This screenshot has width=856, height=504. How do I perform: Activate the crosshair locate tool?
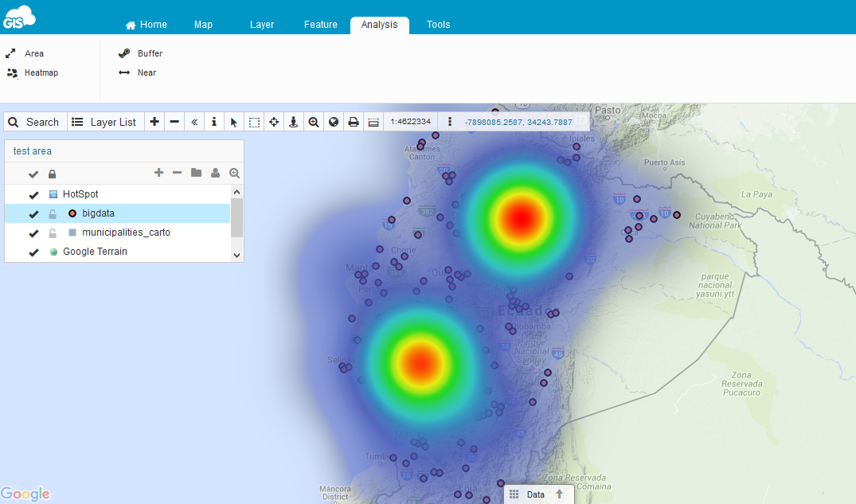tap(274, 122)
